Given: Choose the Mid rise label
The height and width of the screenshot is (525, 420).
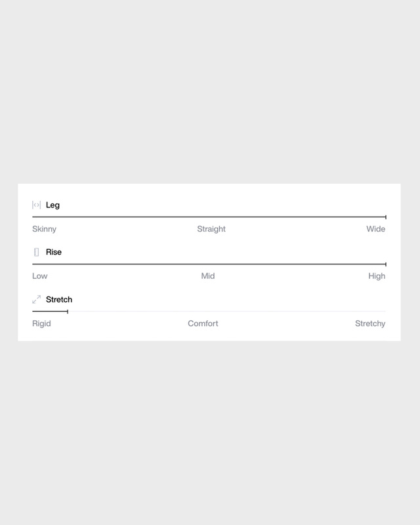Looking at the screenshot, I should (x=208, y=276).
